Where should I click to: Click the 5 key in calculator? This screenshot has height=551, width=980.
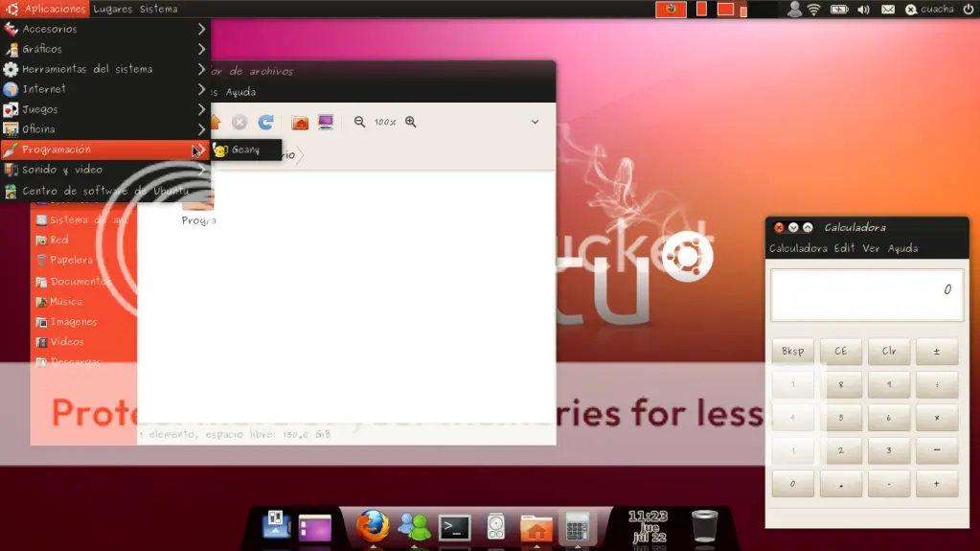(841, 418)
